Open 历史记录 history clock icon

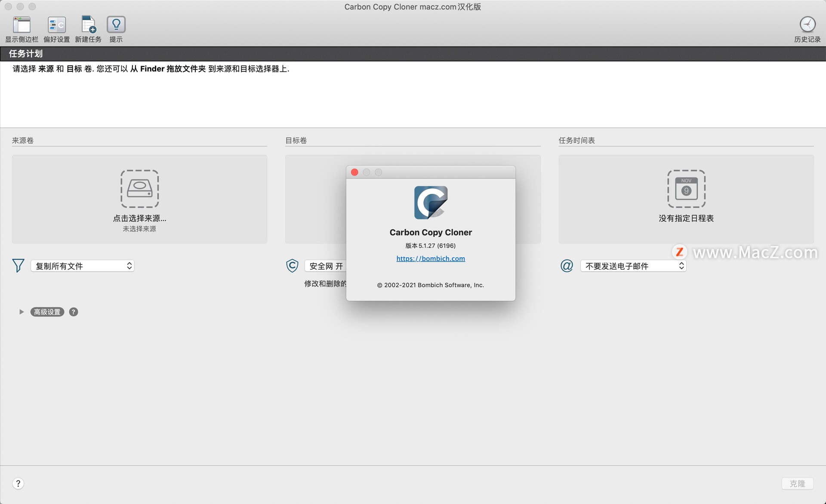(808, 25)
